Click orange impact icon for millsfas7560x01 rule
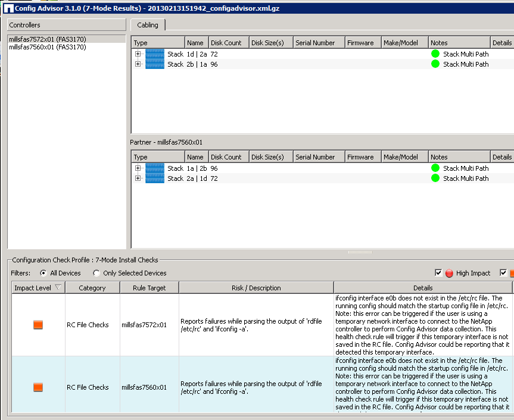The width and height of the screenshot is (514, 420). coord(38,387)
